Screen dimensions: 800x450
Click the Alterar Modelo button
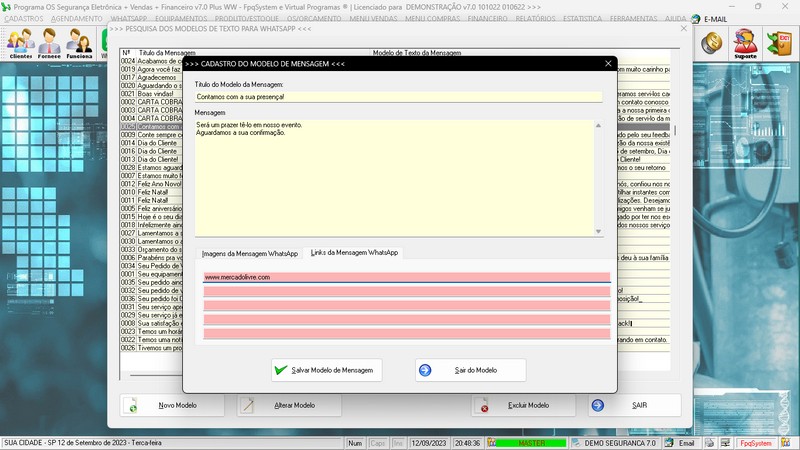tap(289, 405)
